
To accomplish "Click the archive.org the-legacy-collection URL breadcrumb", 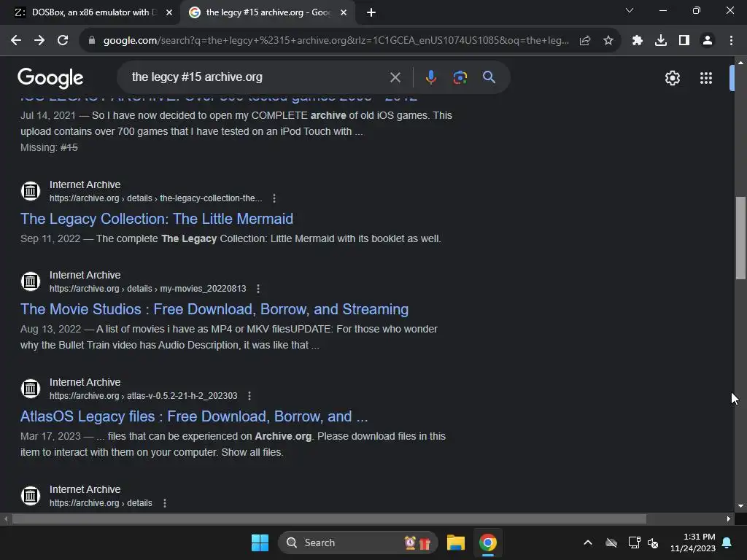I will coord(156,198).
